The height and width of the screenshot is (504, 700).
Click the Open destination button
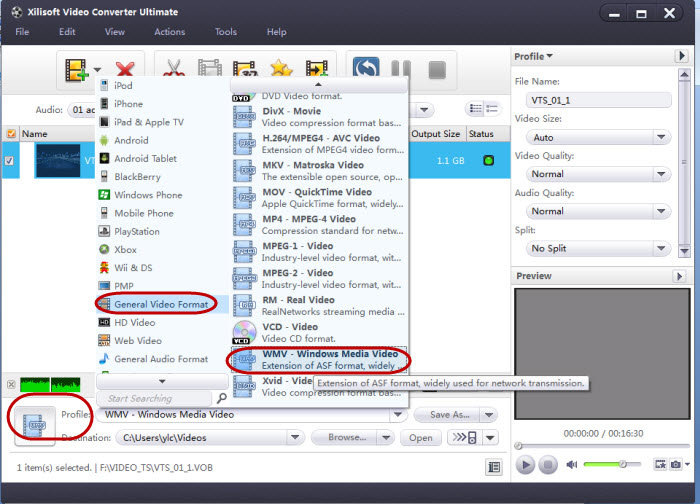(x=421, y=438)
